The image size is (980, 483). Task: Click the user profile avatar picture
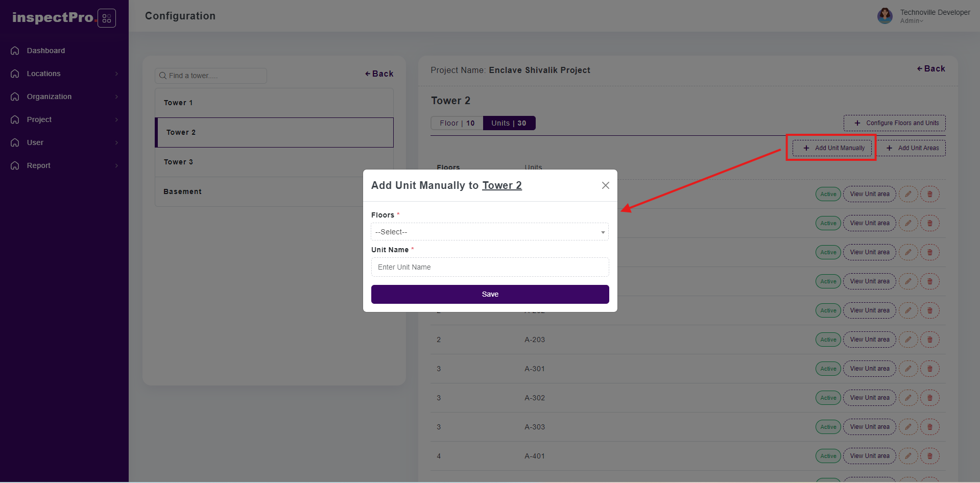point(885,16)
